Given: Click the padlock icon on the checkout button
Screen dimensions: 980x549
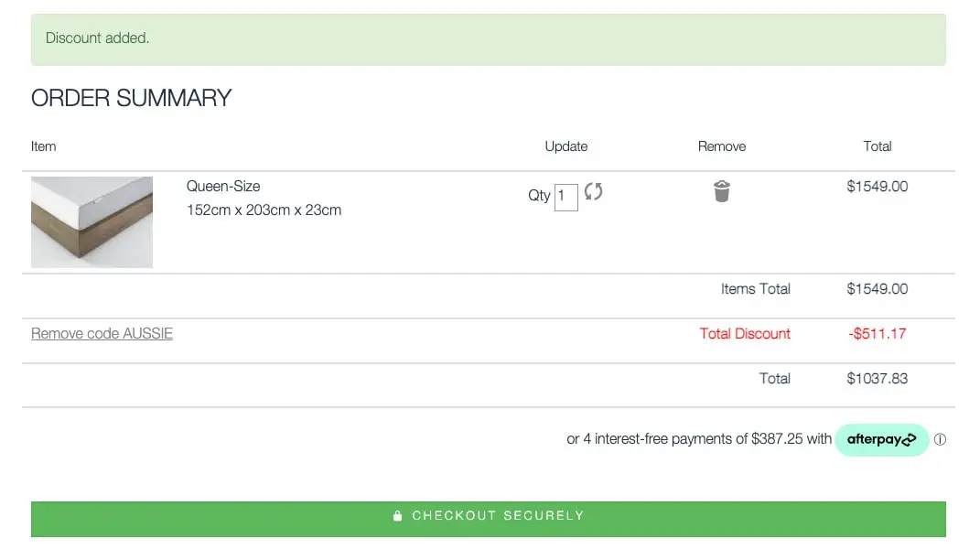Looking at the screenshot, I should click(x=397, y=515).
